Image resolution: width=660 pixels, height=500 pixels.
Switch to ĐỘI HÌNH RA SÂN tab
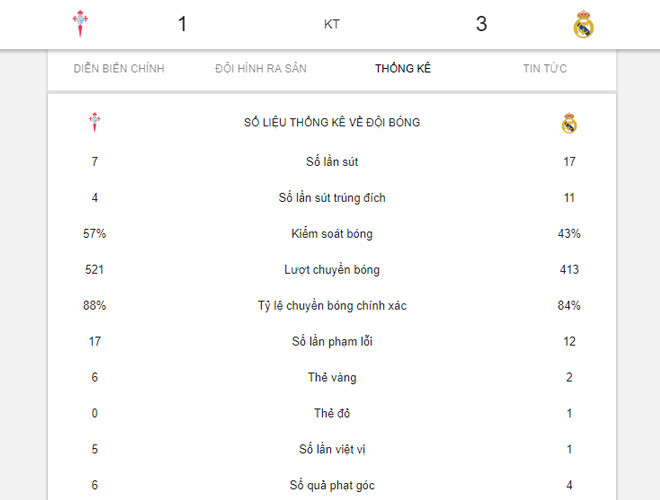click(261, 69)
